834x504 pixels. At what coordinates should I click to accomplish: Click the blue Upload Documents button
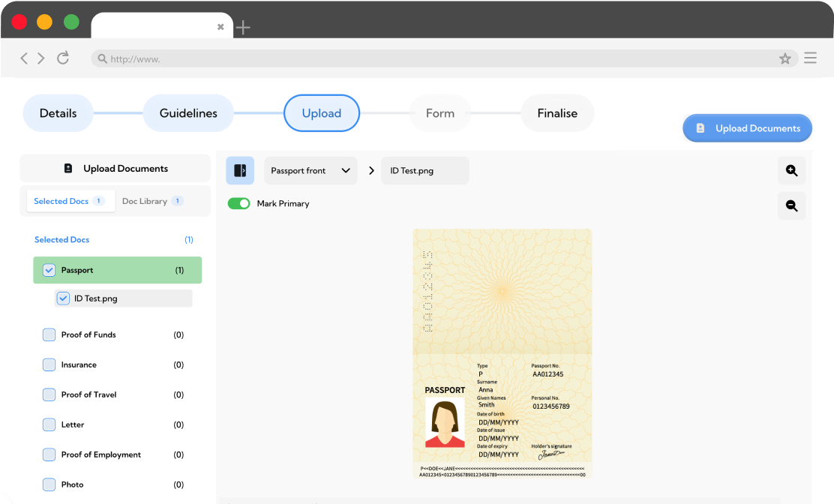(x=747, y=128)
